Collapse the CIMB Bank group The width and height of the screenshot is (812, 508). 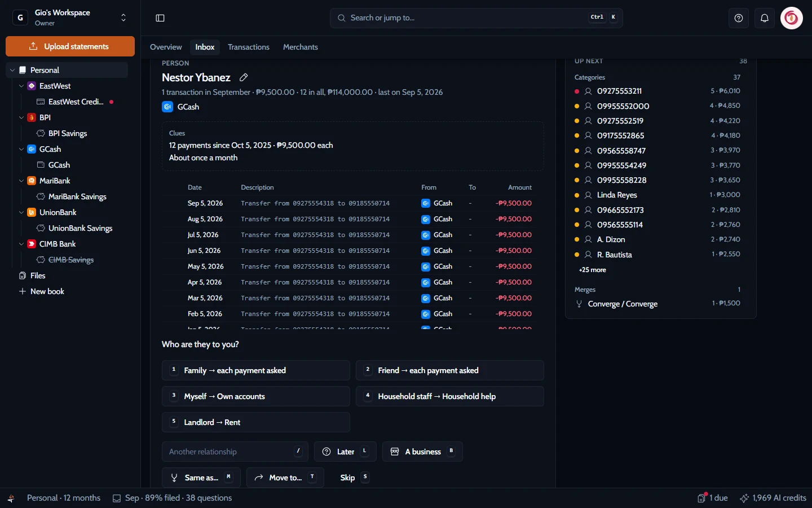point(21,244)
